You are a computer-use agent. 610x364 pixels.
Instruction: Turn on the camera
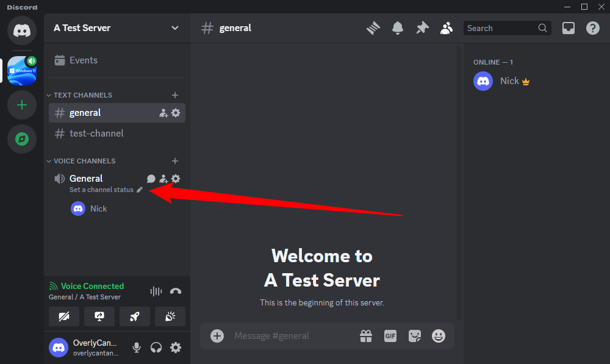[x=64, y=316]
